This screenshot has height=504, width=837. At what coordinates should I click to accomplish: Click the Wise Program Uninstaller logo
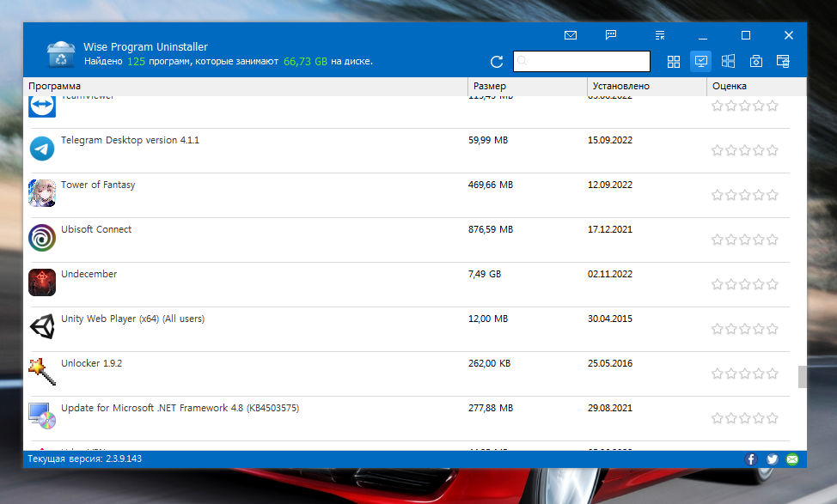[x=61, y=54]
